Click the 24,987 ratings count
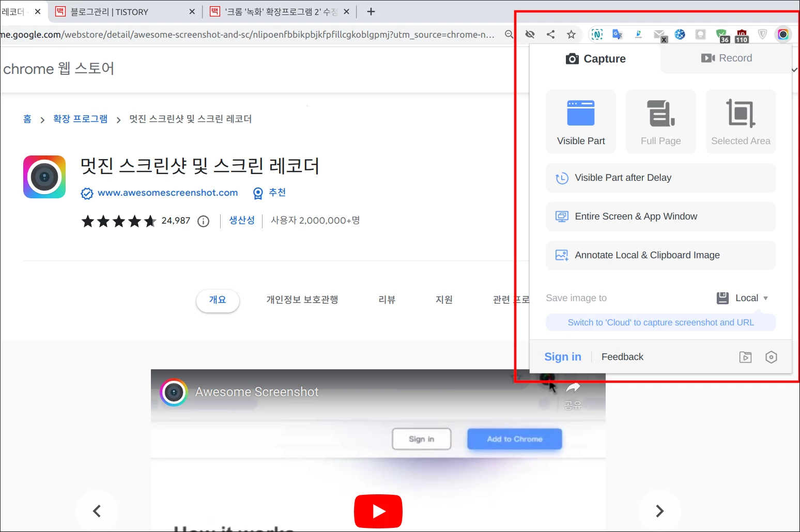 pos(176,221)
